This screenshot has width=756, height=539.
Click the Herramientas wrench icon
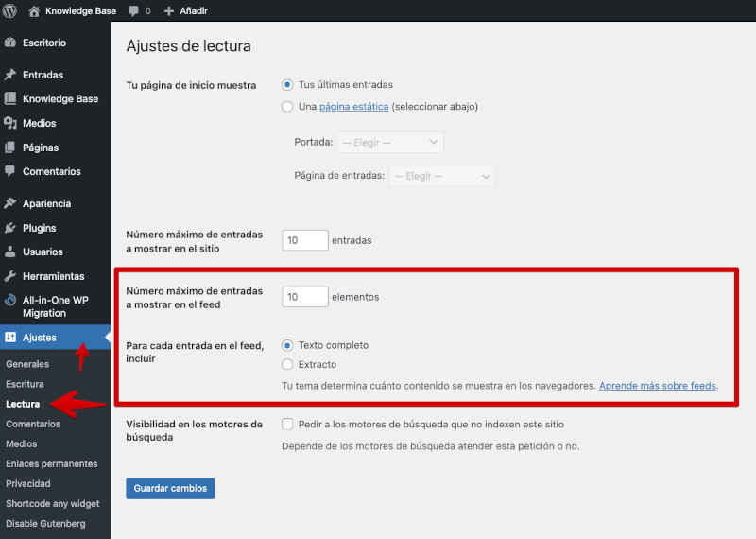(x=10, y=276)
